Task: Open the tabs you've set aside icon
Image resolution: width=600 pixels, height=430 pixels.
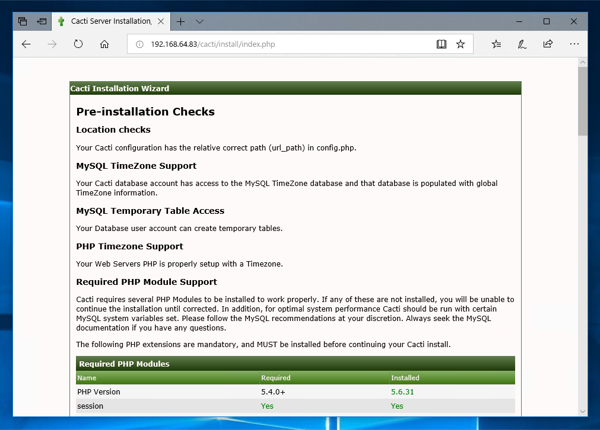Action: tap(23, 21)
